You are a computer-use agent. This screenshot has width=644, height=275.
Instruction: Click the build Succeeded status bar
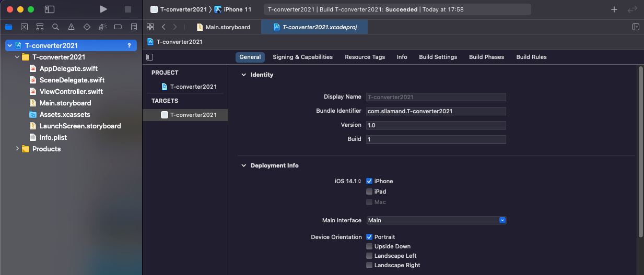point(397,9)
